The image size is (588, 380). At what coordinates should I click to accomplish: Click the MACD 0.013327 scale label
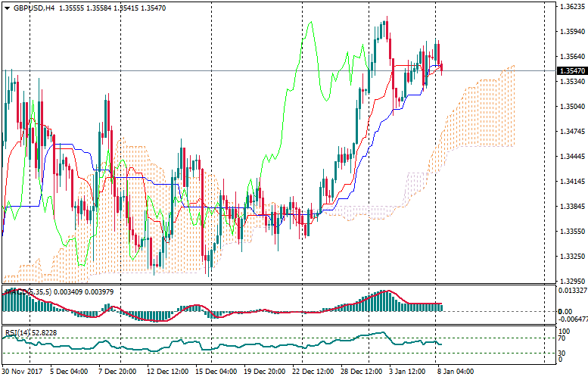click(x=572, y=290)
